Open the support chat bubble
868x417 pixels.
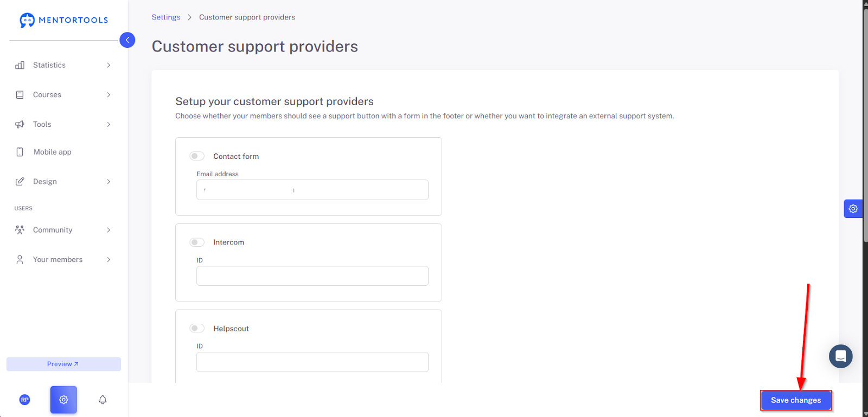[840, 356]
